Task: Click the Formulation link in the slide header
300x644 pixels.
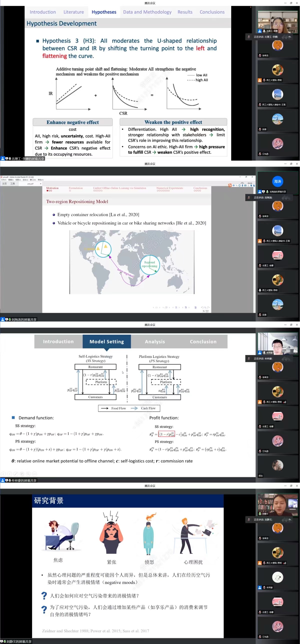Action: (76, 188)
